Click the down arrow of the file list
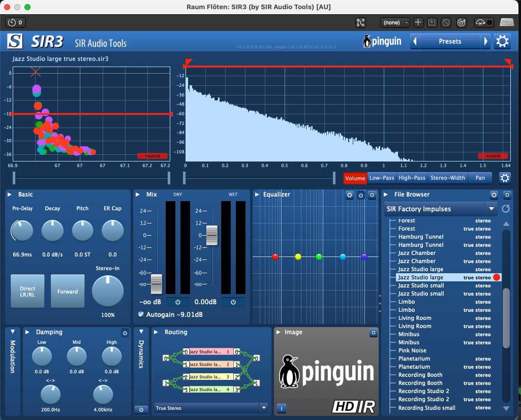This screenshot has height=420, width=521. pos(506,409)
